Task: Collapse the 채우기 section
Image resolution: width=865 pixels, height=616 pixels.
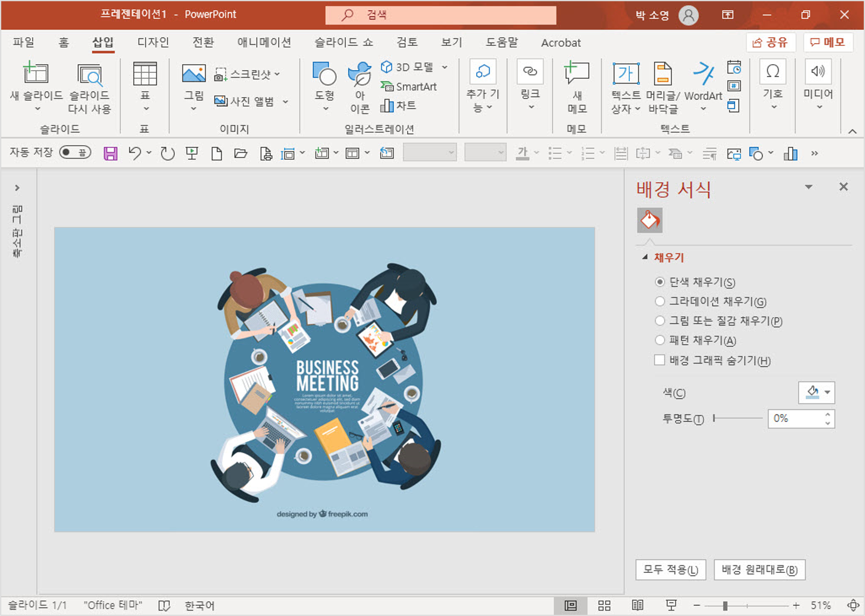Action: tap(645, 257)
